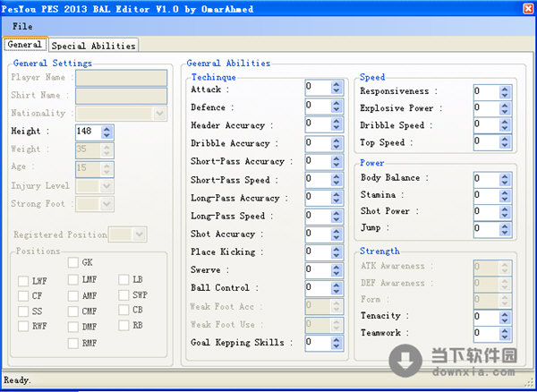Check the SS position box
The width and height of the screenshot is (537, 392).
pyautogui.click(x=23, y=311)
